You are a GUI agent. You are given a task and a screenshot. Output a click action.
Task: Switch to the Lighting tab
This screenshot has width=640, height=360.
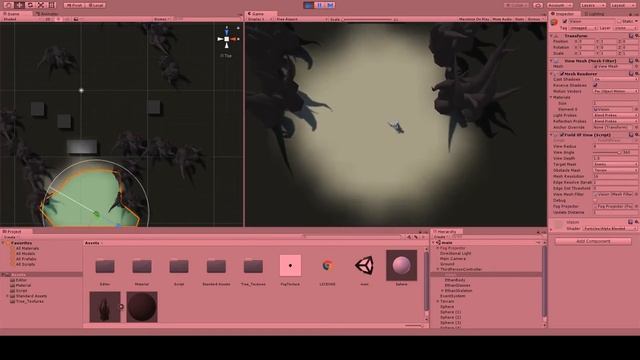pyautogui.click(x=594, y=13)
